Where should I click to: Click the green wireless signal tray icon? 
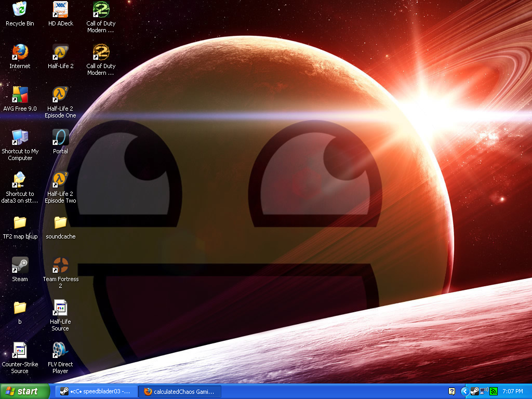(494, 391)
